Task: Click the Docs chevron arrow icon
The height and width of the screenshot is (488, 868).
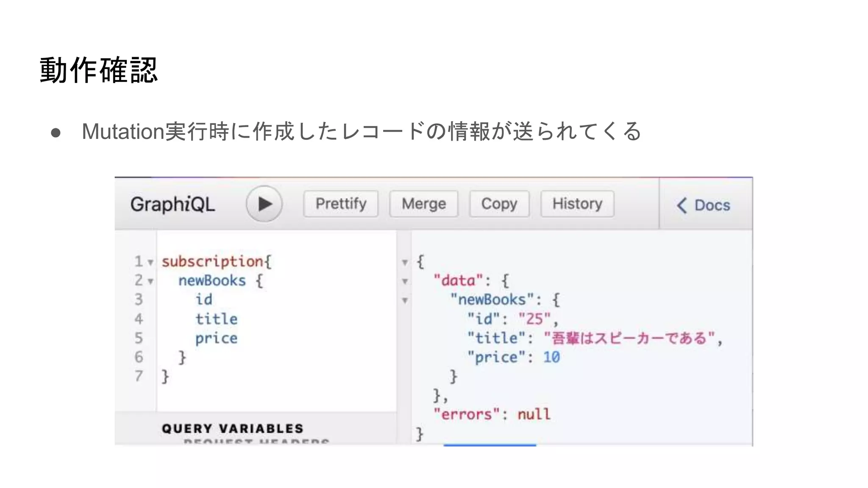Action: point(682,205)
